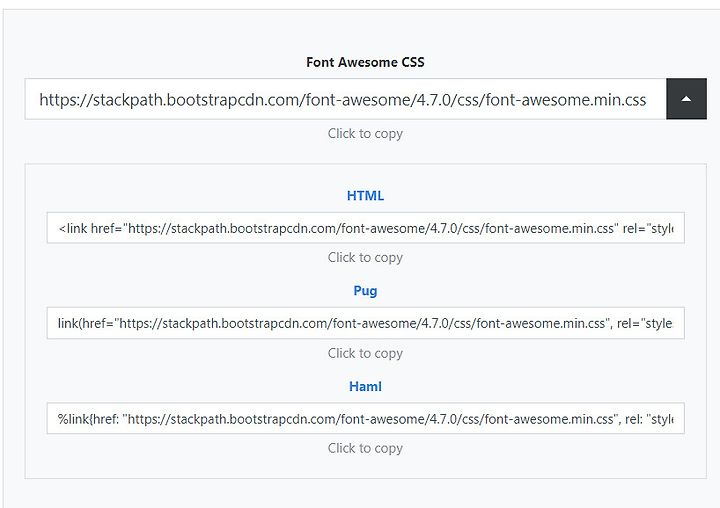Click the Pug link snippet field
Screen dimensions: 720x508
(x=366, y=323)
